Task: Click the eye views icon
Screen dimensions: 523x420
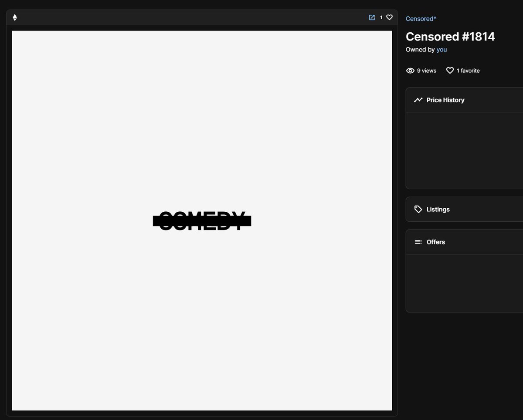Action: coord(410,71)
